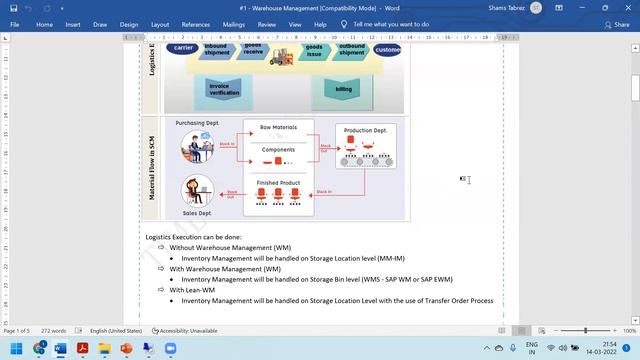640x360 pixels.
Task: Click the tab stop selector at ruler corner
Action: [5, 38]
